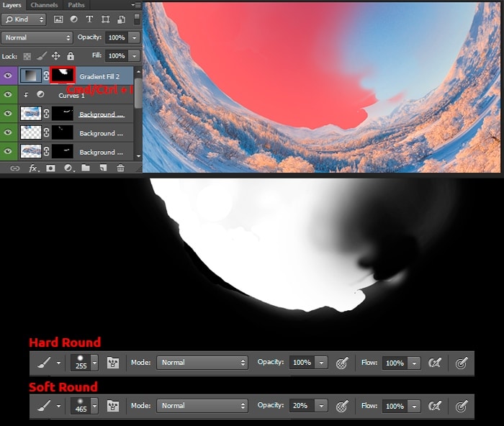Enable airbrush mode in Hard Round bar
This screenshot has height=426, width=504.
[x=434, y=363]
